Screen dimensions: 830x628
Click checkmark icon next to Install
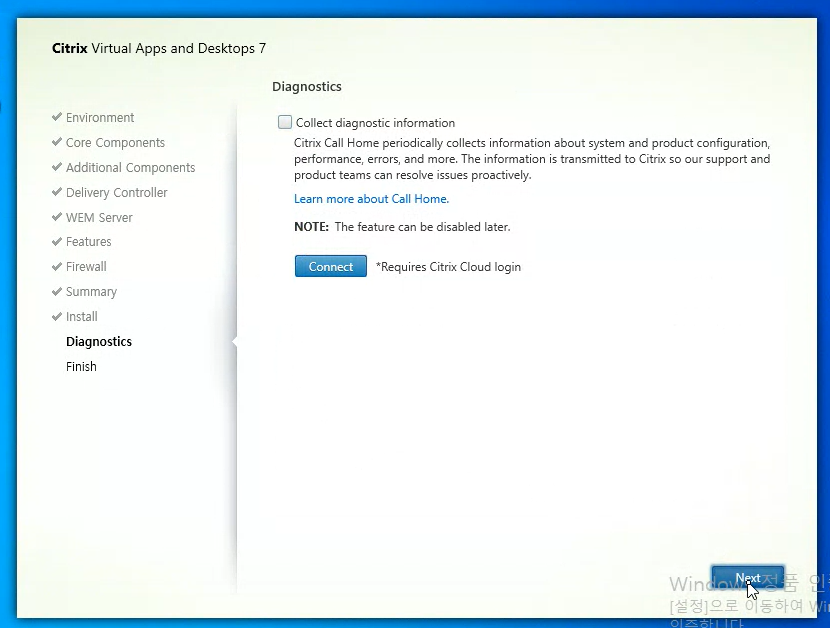tap(57, 317)
